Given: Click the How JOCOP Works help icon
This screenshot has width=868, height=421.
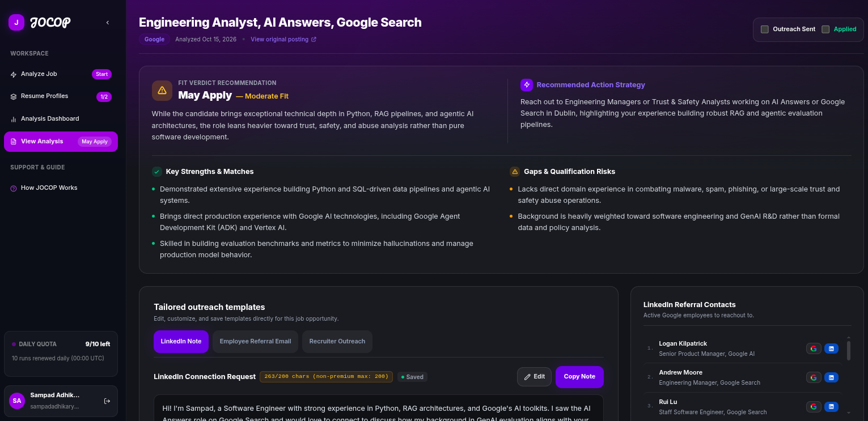Looking at the screenshot, I should pos(14,188).
